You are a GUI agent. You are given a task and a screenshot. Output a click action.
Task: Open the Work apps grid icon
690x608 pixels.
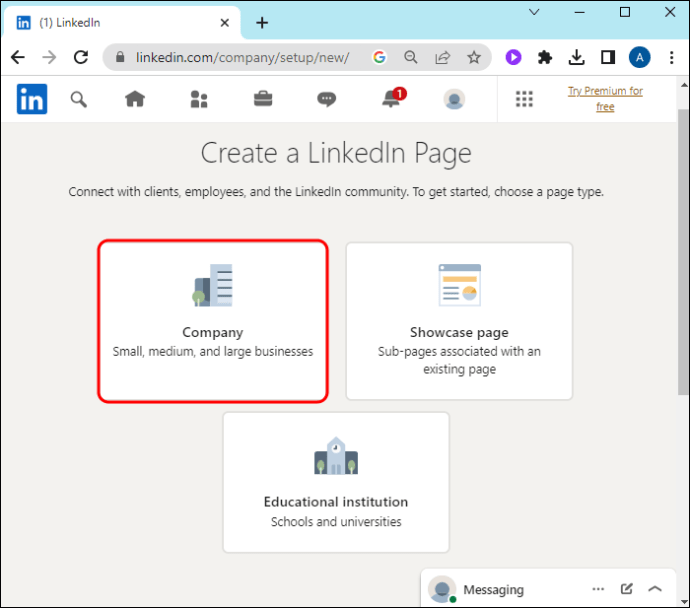[x=524, y=99]
